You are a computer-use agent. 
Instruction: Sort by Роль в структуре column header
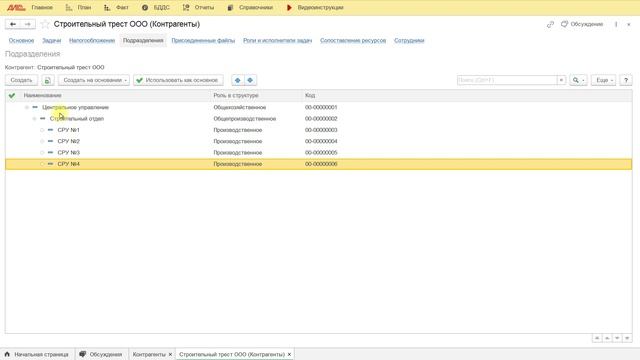[x=236, y=96]
